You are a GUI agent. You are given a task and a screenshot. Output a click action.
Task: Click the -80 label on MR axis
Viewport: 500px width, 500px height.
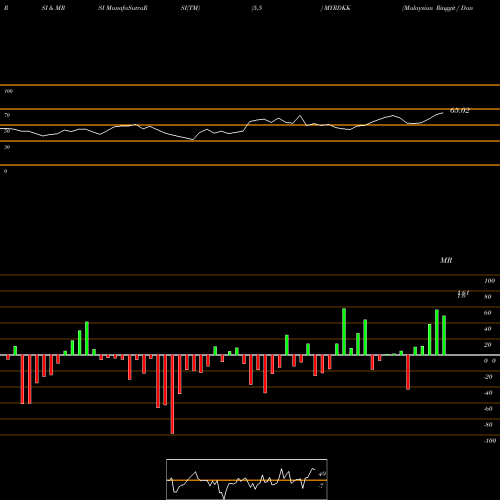488,425
